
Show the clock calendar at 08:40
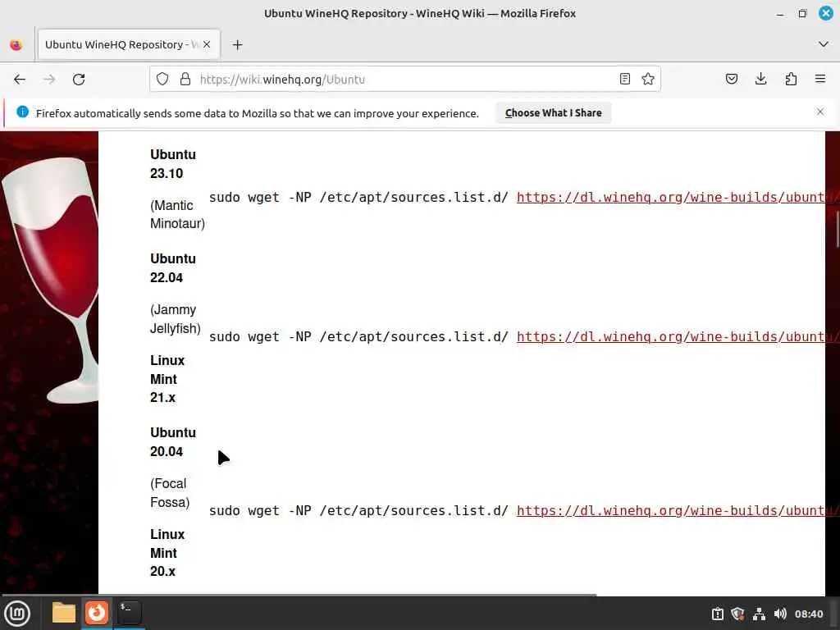[x=808, y=614]
